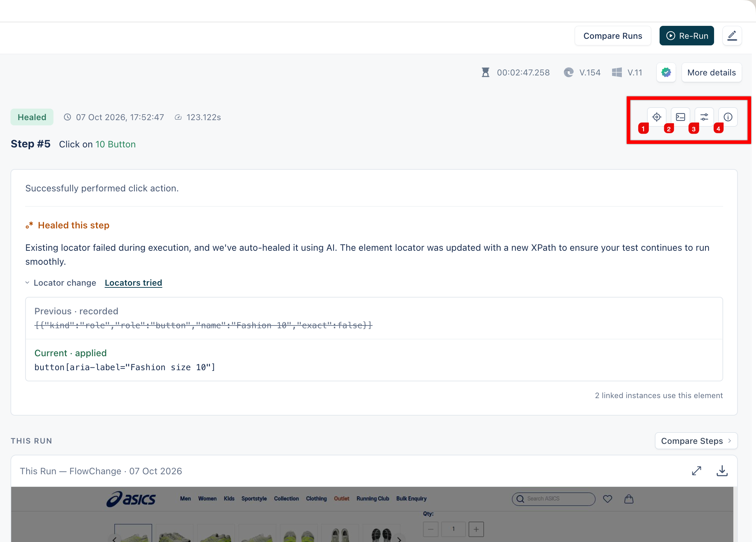Open the step info icon
The image size is (756, 542).
[x=728, y=117]
